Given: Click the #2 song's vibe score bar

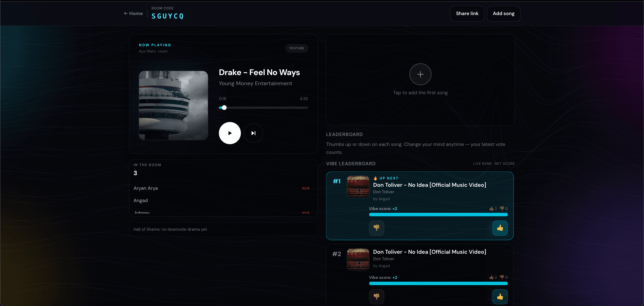Looking at the screenshot, I should point(438,283).
